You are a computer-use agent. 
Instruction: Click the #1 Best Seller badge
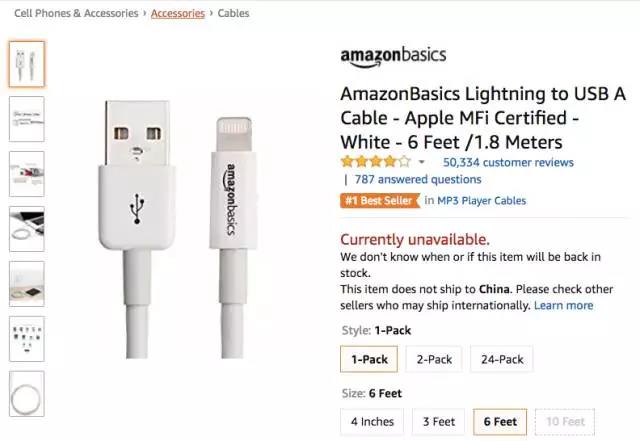click(x=378, y=200)
